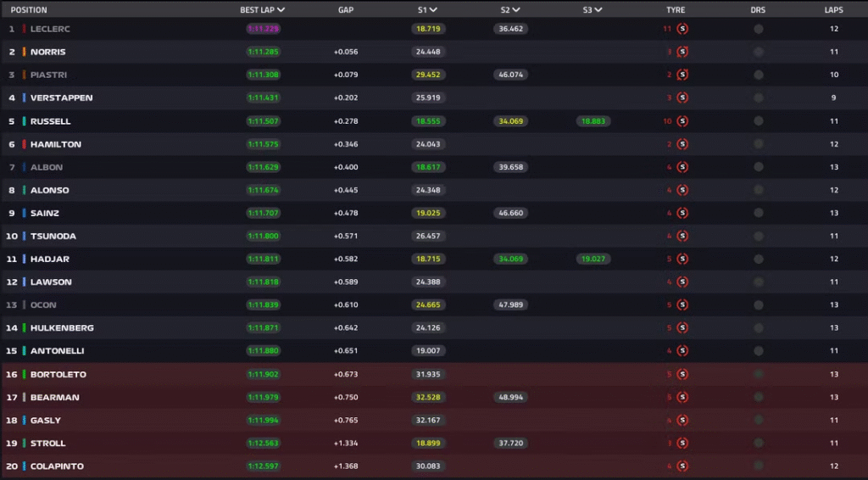The width and height of the screenshot is (868, 480).
Task: Click Norris's best lap 1:11.285
Action: [x=263, y=52]
